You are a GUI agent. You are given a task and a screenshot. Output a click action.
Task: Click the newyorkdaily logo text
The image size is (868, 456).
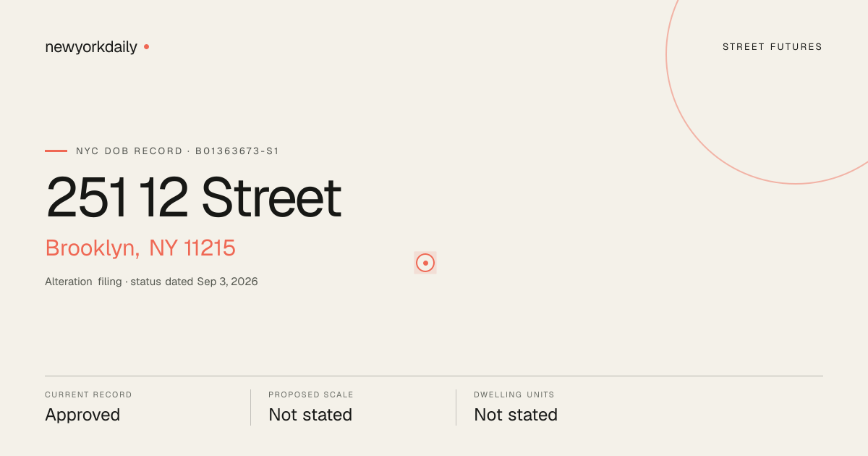tap(90, 47)
